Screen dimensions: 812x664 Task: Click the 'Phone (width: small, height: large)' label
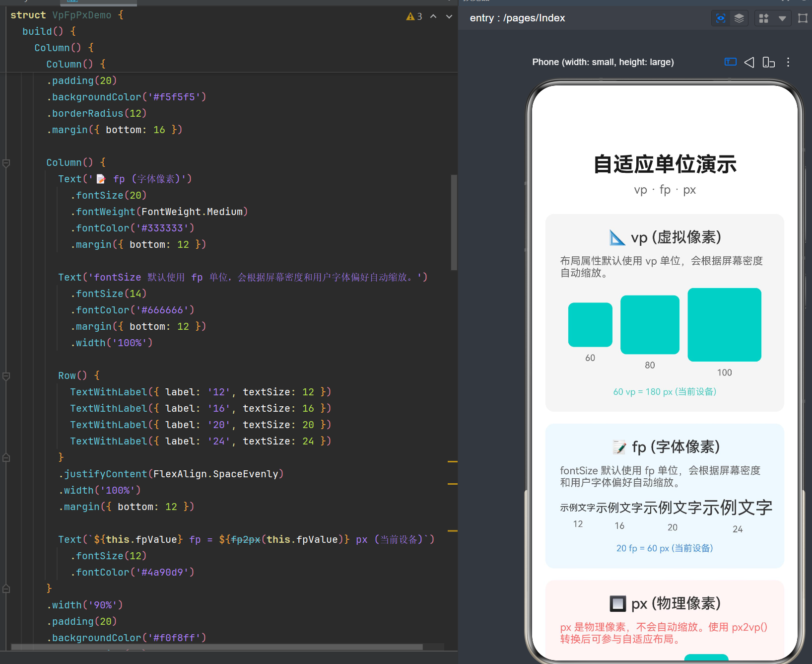(603, 62)
